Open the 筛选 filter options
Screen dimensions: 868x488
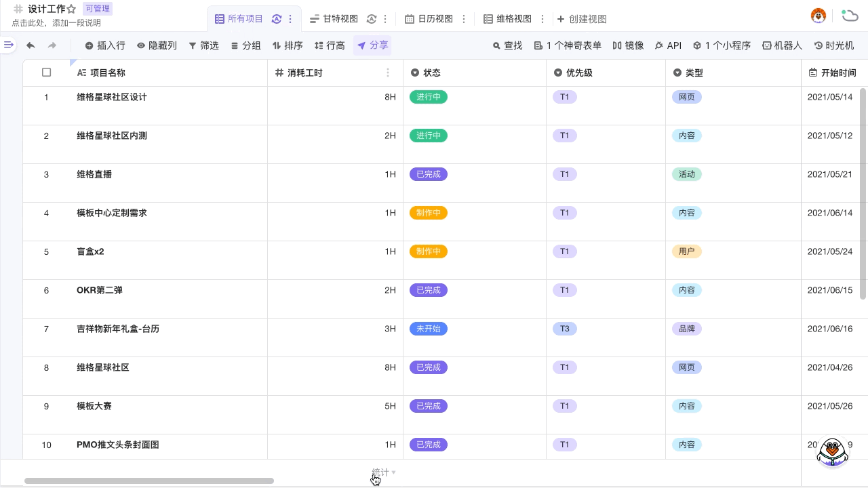coord(203,45)
